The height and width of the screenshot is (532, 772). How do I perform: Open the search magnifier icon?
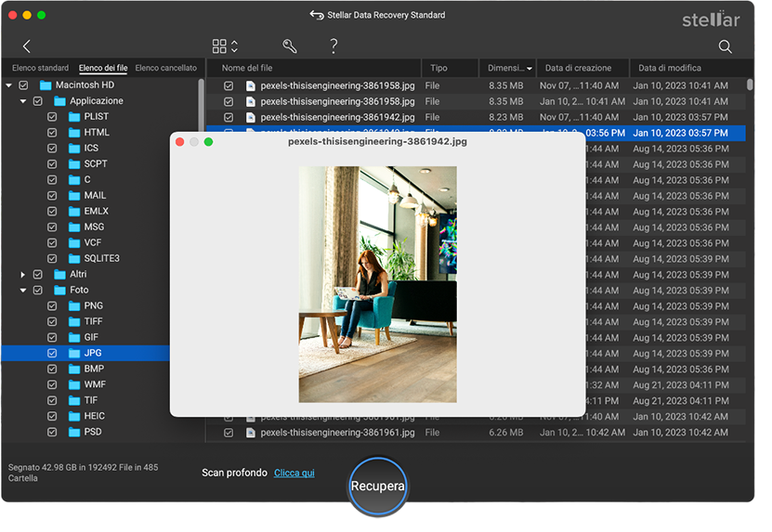pyautogui.click(x=726, y=46)
